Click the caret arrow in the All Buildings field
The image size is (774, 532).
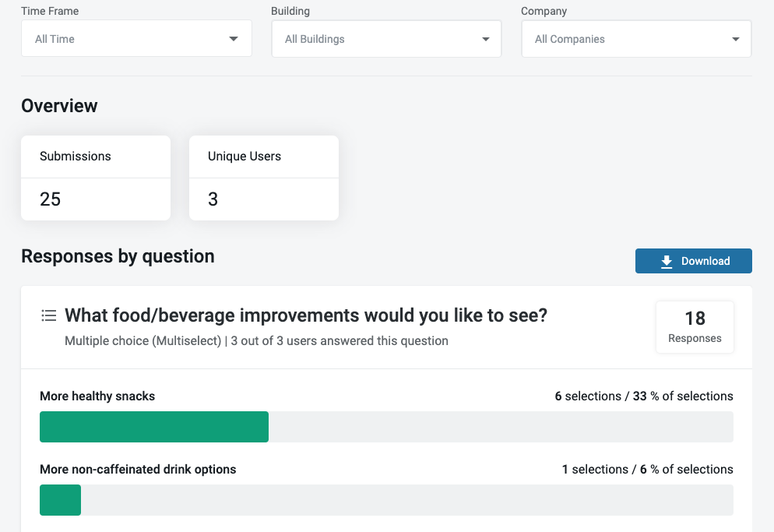(486, 39)
